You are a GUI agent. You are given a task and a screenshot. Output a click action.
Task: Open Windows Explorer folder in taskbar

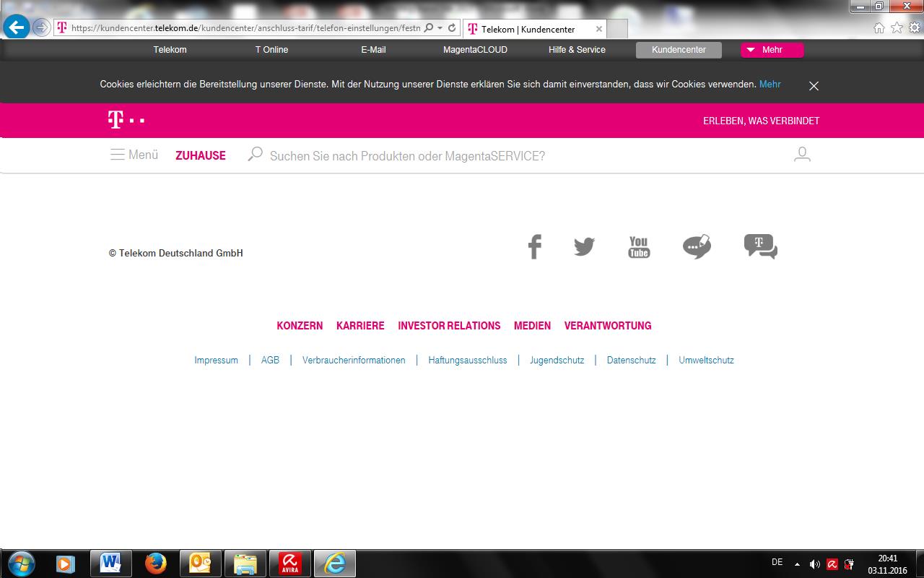[245, 563]
